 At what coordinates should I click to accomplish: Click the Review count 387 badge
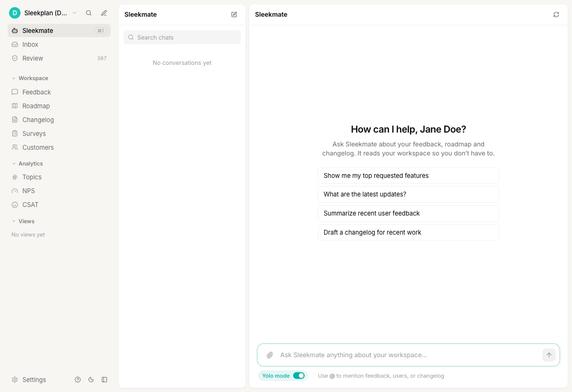[102, 58]
